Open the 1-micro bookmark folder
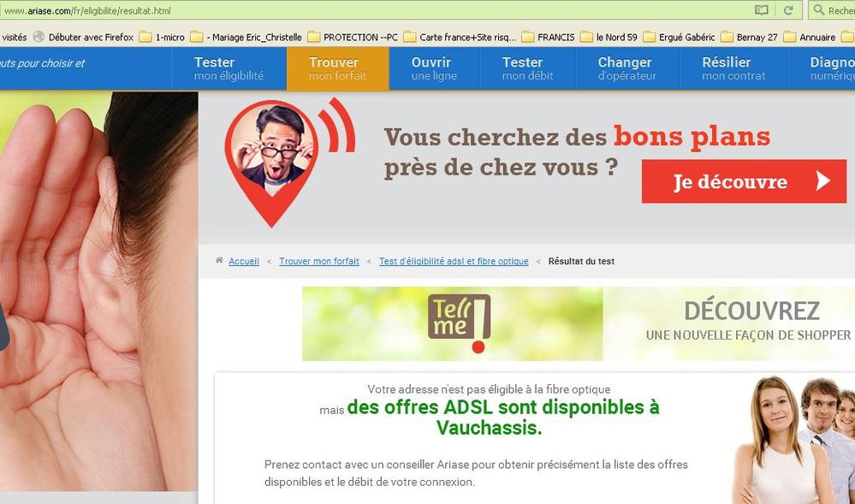Screen dimensions: 855x504 point(162,37)
